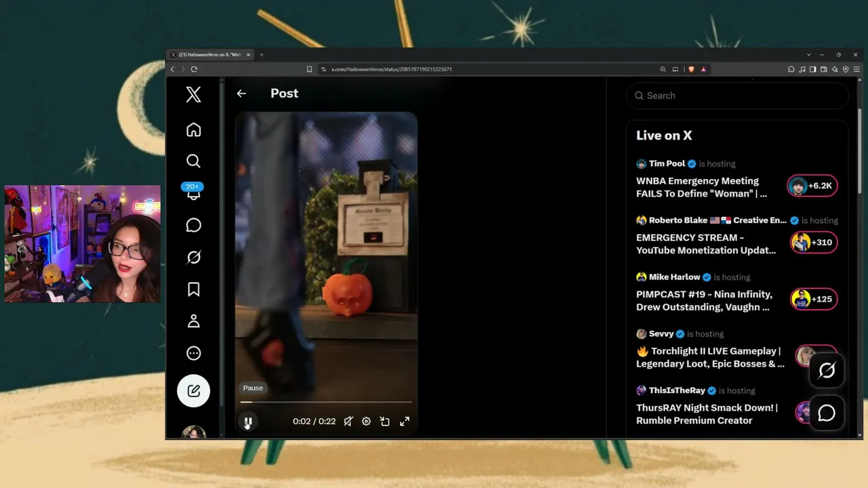Open browser extensions puzzle icon

click(x=791, y=69)
